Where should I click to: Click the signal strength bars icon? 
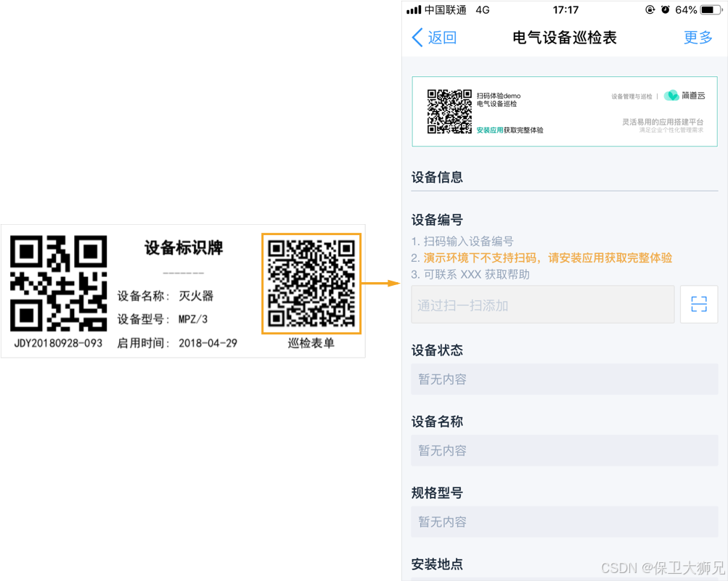414,9
